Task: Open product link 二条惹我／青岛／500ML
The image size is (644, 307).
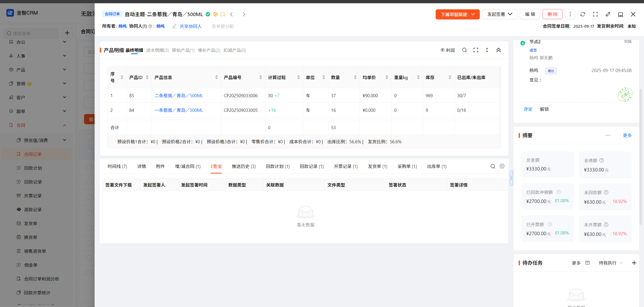Action: 179,96
